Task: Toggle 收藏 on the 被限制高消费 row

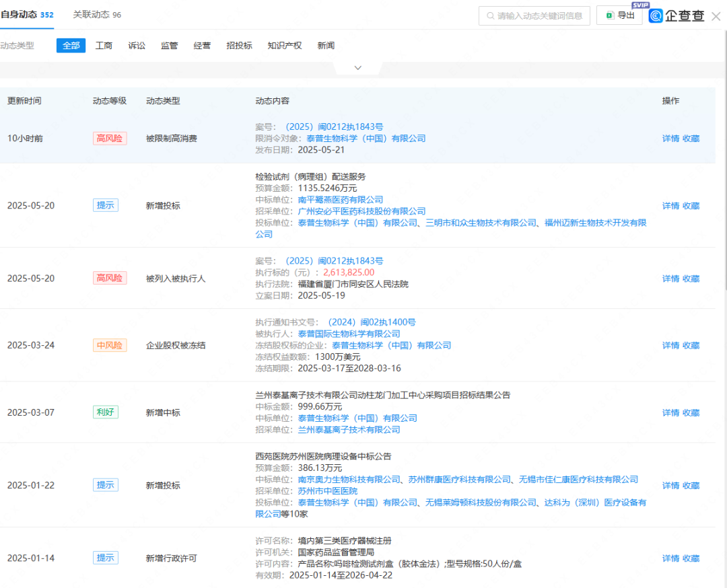Action: click(x=691, y=138)
